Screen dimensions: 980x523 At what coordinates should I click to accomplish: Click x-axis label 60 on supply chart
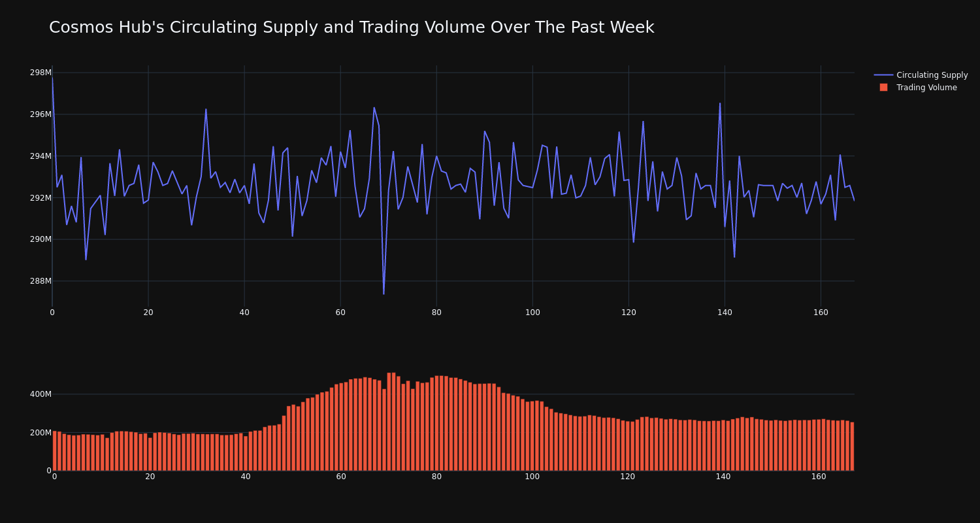pos(340,312)
